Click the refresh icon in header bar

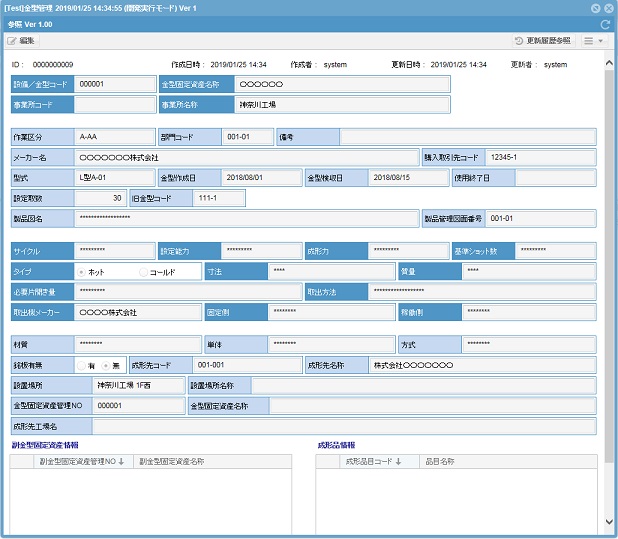click(605, 24)
